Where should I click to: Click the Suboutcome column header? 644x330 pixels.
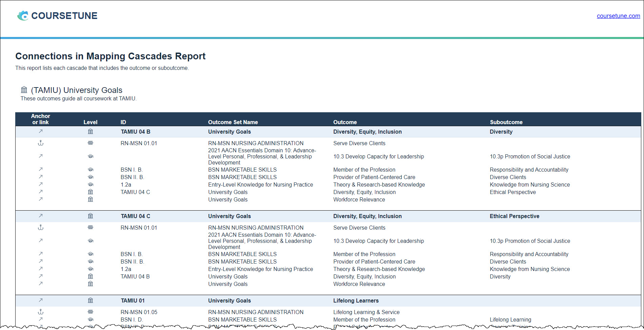point(506,122)
